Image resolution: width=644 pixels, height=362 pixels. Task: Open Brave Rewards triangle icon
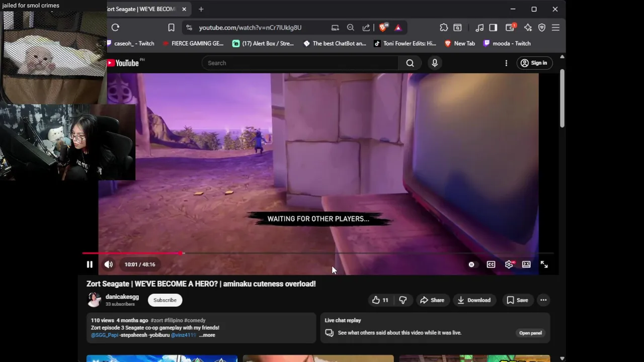coord(398,28)
